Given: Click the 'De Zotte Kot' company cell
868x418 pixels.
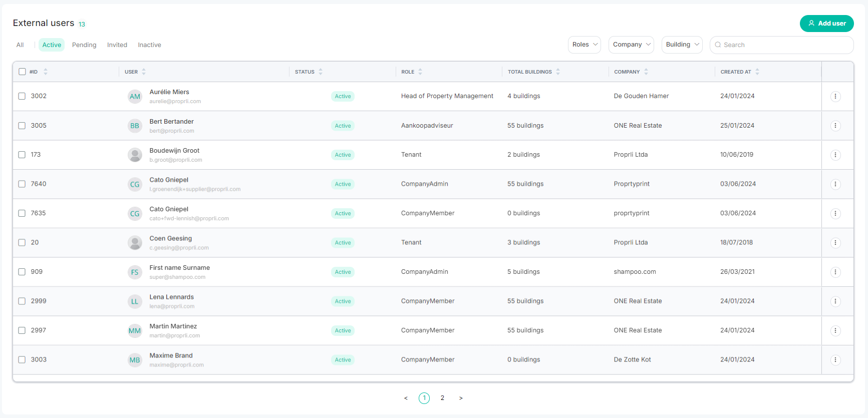Looking at the screenshot, I should [632, 359].
